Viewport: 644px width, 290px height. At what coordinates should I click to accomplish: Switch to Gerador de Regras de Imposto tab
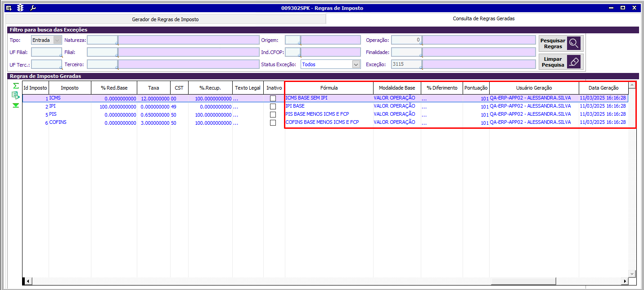[x=165, y=19]
